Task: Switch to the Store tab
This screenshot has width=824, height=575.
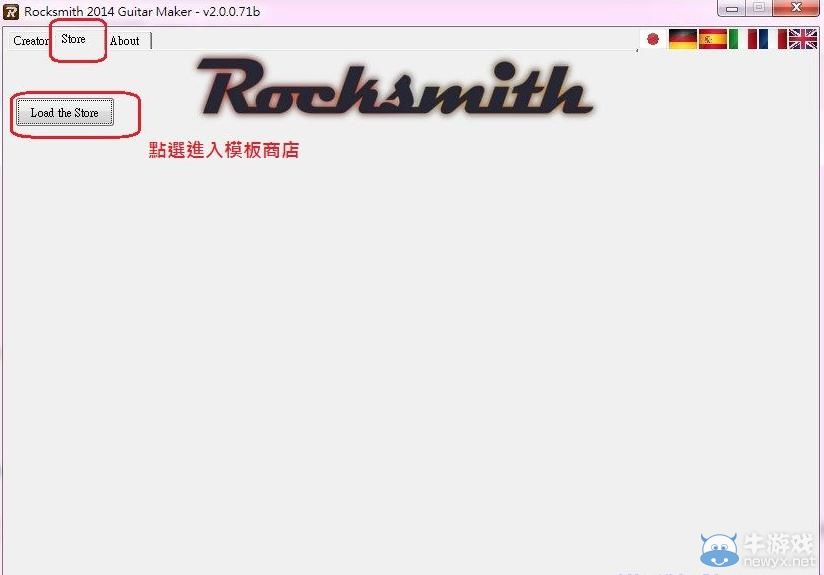Action: 74,39
